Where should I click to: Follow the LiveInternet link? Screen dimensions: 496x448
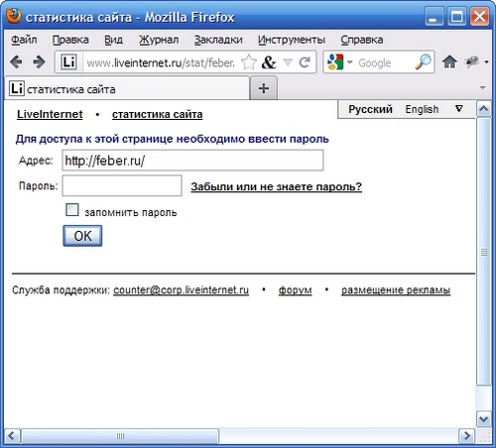coord(50,114)
